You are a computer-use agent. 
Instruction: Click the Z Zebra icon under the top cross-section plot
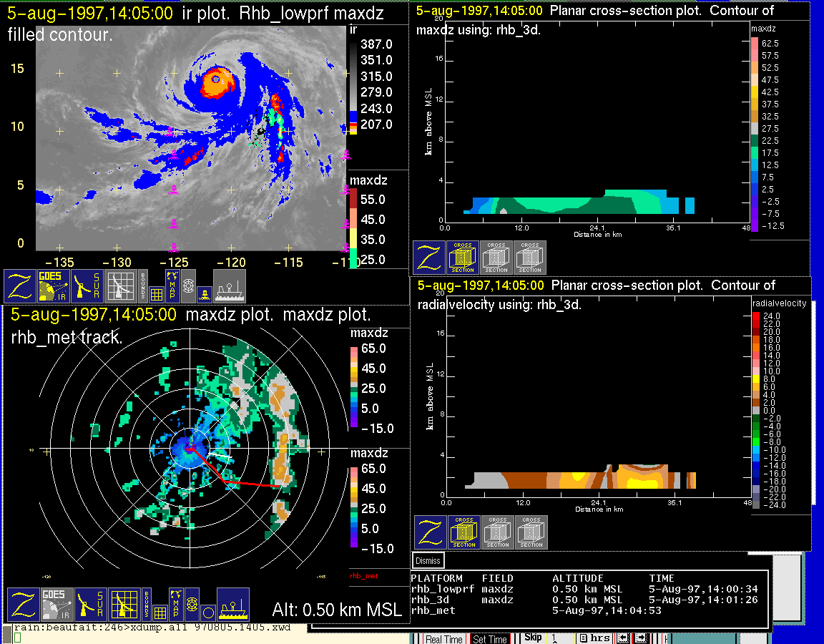click(x=428, y=258)
